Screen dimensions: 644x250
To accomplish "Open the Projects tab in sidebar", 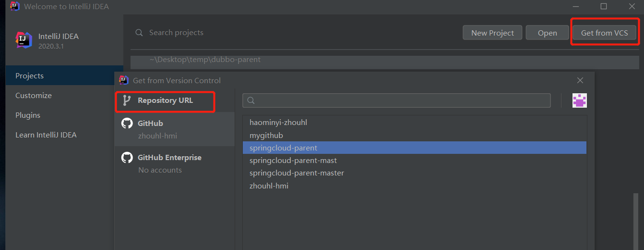I will coord(29,76).
